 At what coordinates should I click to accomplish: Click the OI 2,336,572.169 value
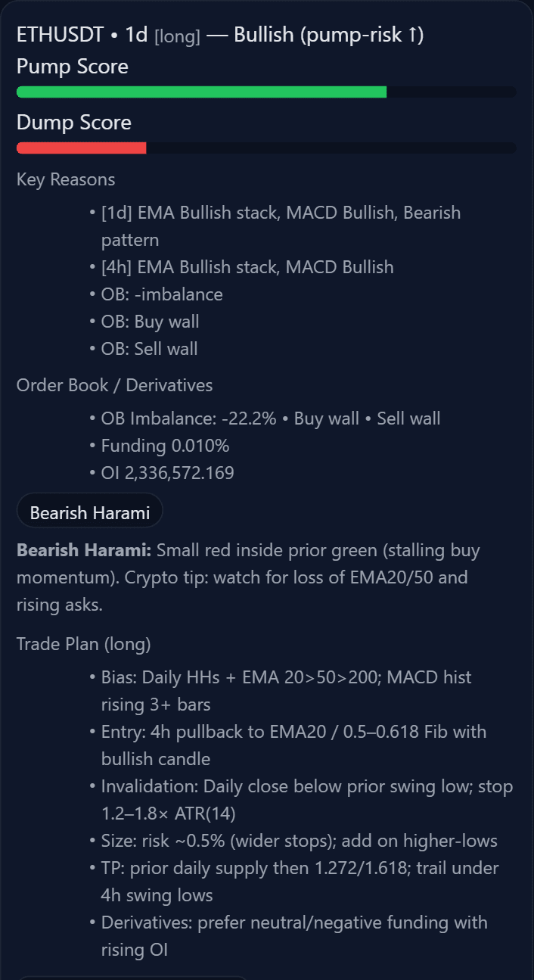167,473
